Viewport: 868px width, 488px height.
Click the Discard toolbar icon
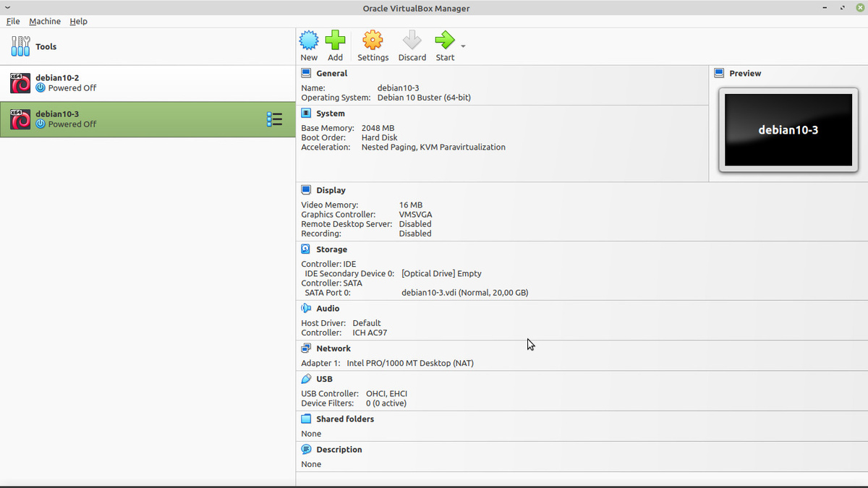coord(412,40)
